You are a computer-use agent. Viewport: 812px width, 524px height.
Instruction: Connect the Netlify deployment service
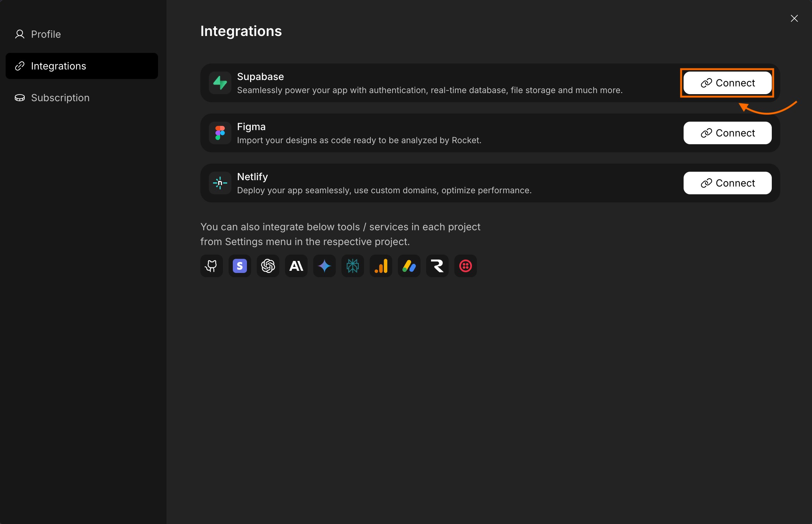pyautogui.click(x=727, y=183)
